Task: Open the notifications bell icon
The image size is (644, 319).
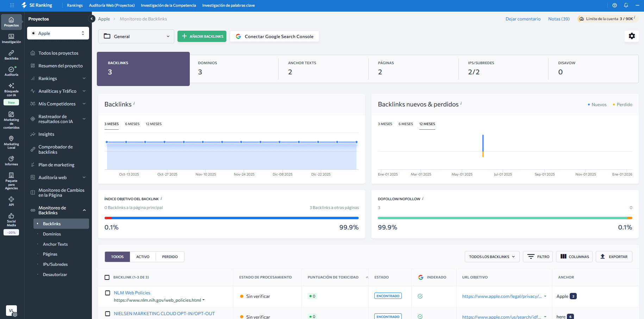Action: [x=626, y=5]
